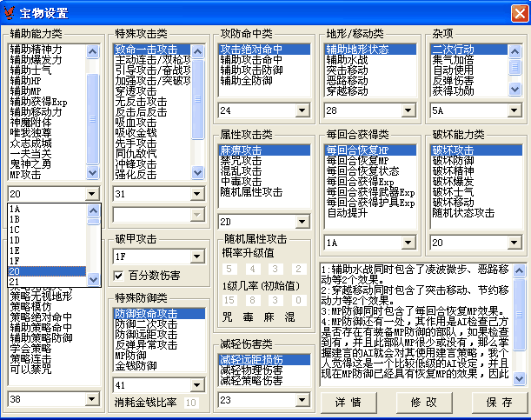
Task: Click the app icon in the title bar
Action: (12, 12)
